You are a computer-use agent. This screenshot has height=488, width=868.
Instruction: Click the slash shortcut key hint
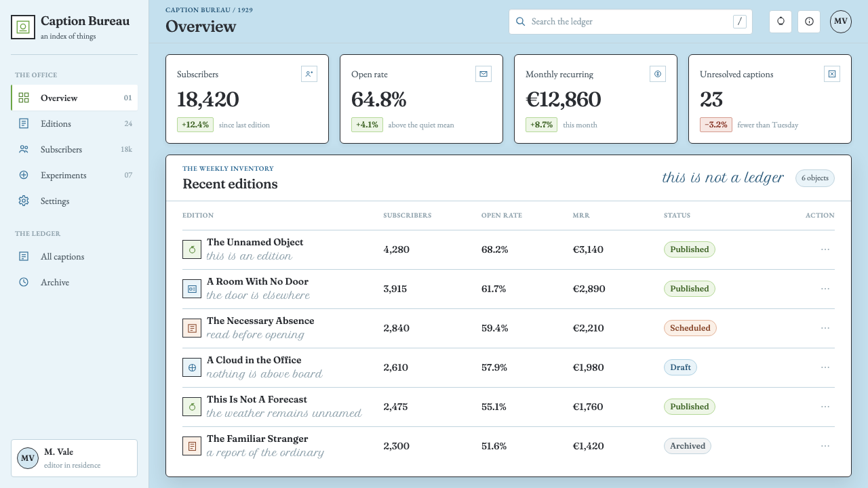tap(740, 22)
